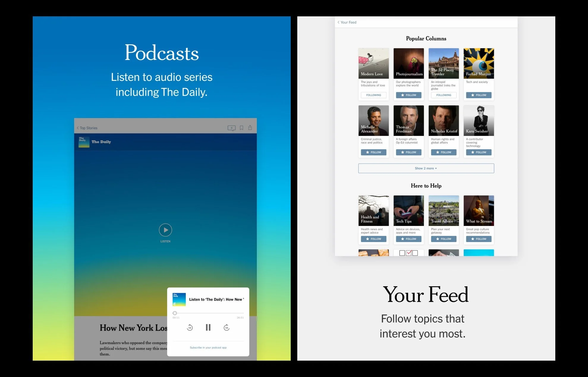
Task: Tap the share icon in article toolbar
Action: click(250, 128)
